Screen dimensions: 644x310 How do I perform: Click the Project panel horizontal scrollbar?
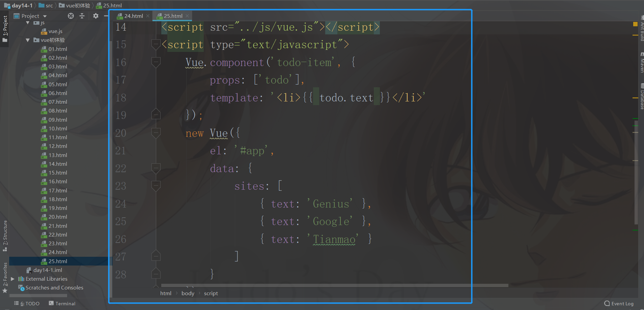tap(38, 296)
